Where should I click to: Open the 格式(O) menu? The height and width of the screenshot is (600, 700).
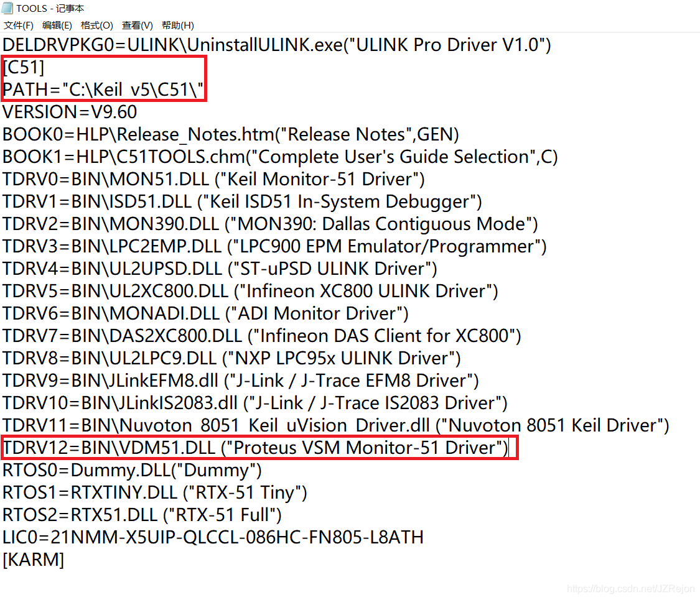(97, 25)
